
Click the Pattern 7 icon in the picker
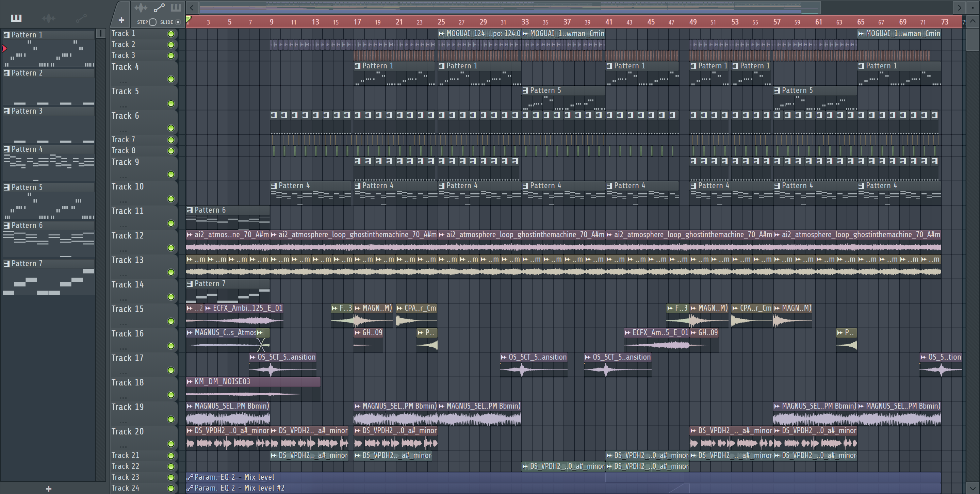[6, 263]
